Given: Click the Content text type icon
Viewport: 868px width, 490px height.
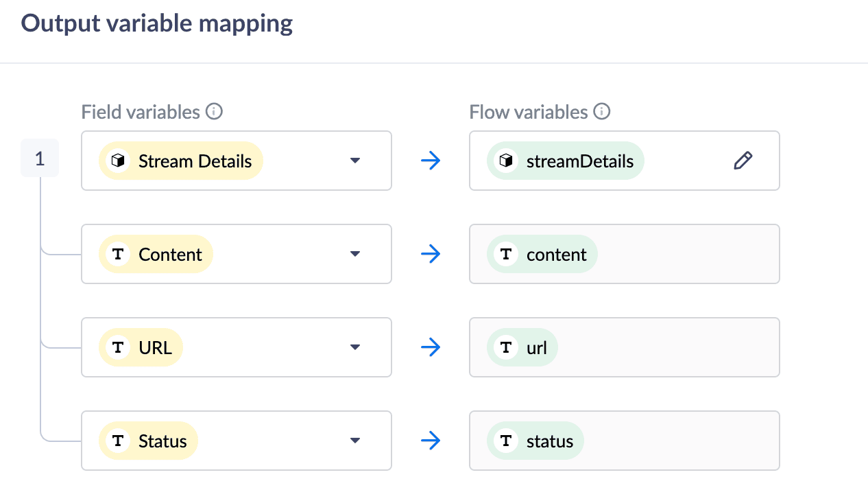Looking at the screenshot, I should point(119,254).
